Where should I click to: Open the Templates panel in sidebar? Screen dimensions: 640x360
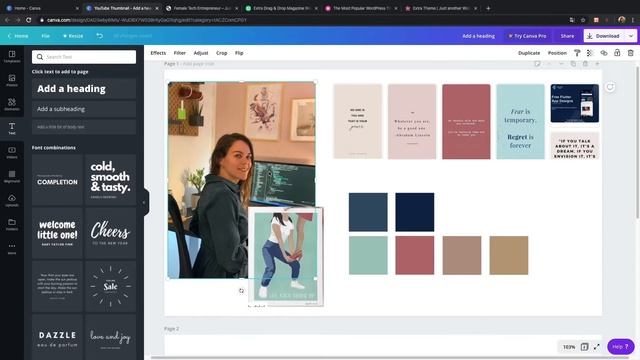click(x=12, y=56)
